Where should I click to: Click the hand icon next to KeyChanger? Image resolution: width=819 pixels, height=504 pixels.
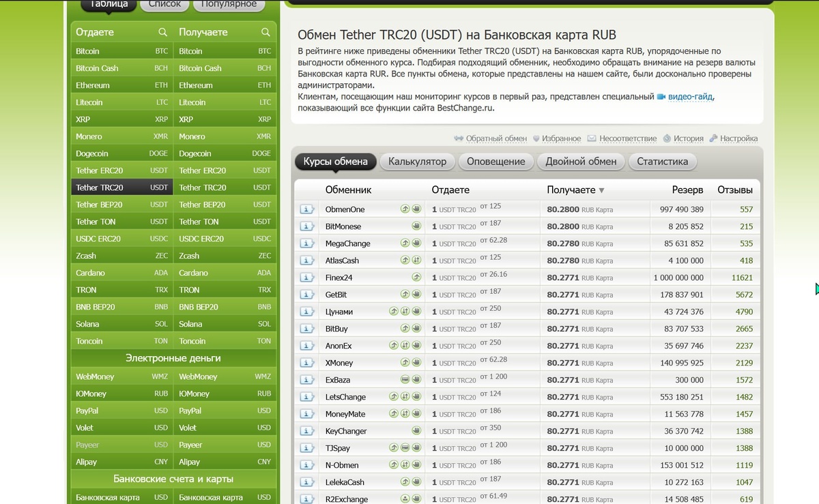tap(416, 431)
